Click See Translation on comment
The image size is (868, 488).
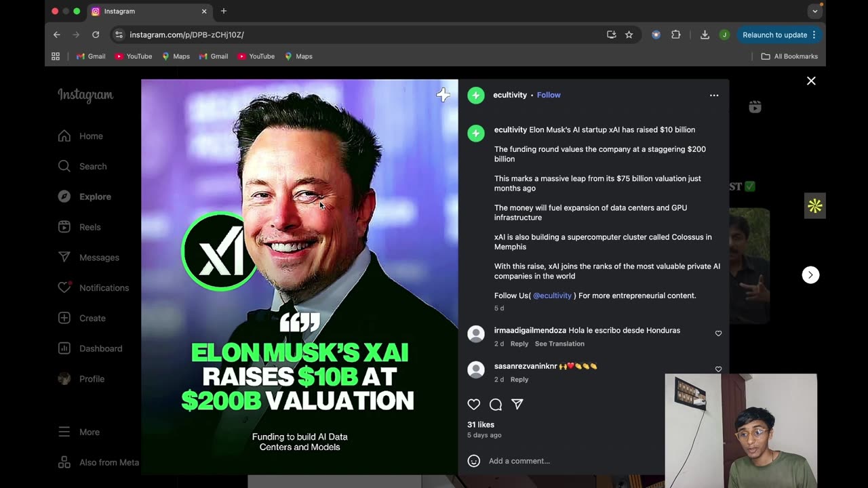[x=559, y=344]
